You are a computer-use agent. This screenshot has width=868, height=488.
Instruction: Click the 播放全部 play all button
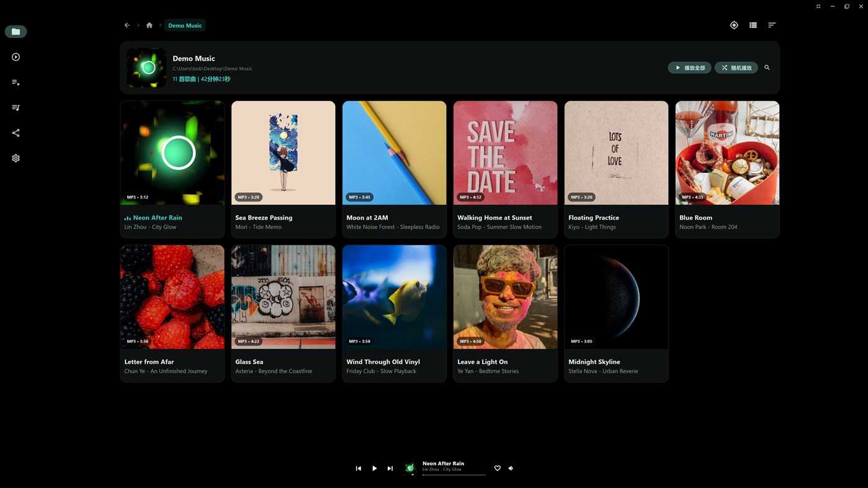689,68
